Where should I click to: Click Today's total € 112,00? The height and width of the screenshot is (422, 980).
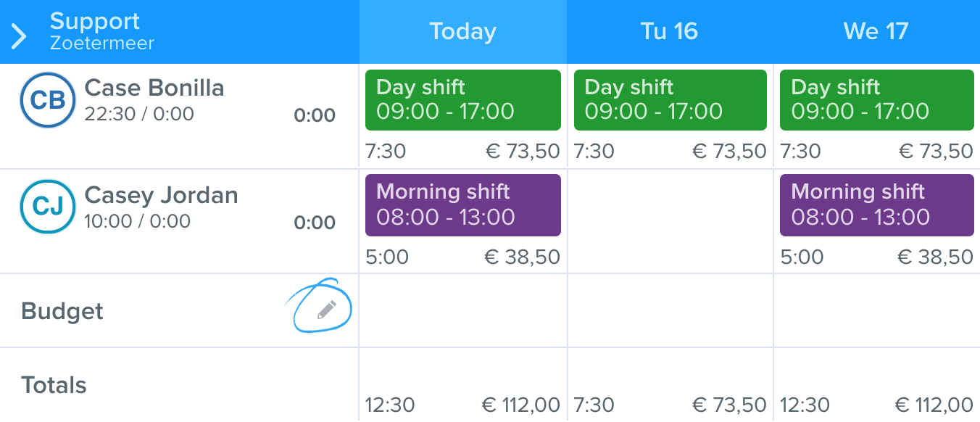pos(520,405)
